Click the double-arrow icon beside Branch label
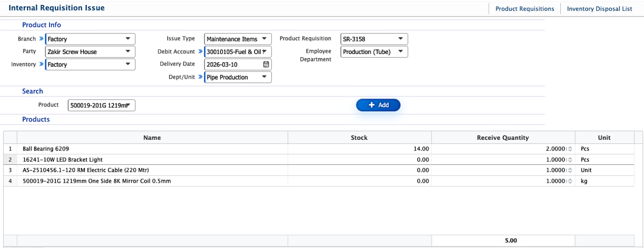This screenshot has height=248, width=644. [42, 39]
